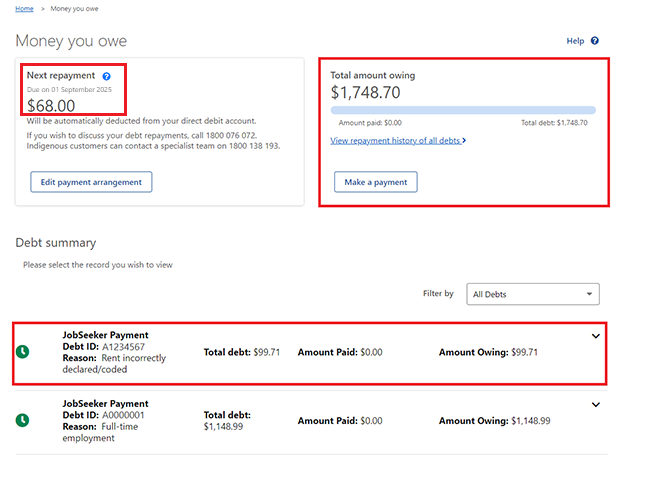Open the Help link text
The image size is (650, 477).
[575, 41]
